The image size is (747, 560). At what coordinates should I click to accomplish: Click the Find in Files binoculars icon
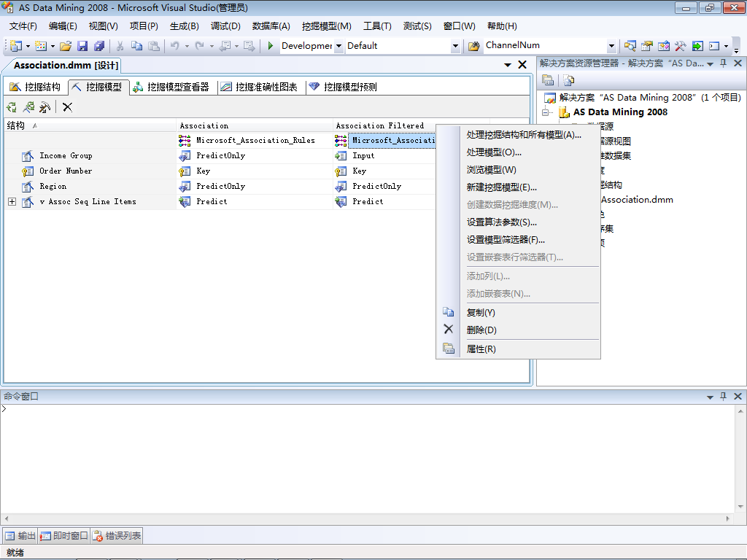click(473, 46)
